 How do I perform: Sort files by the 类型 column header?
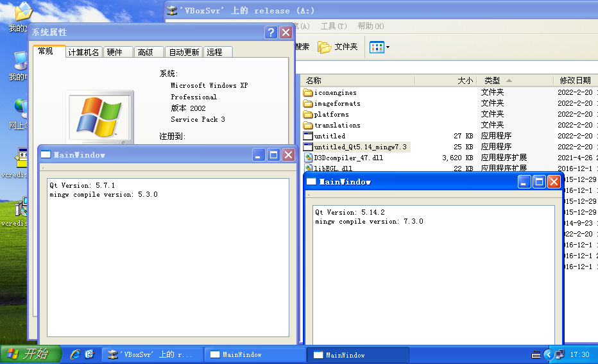[x=515, y=80]
